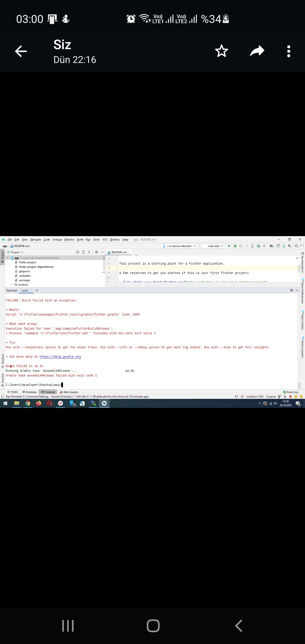Click the README.md breadcrumb in navigation bar
This screenshot has width=305, height=644.
pos(20,246)
